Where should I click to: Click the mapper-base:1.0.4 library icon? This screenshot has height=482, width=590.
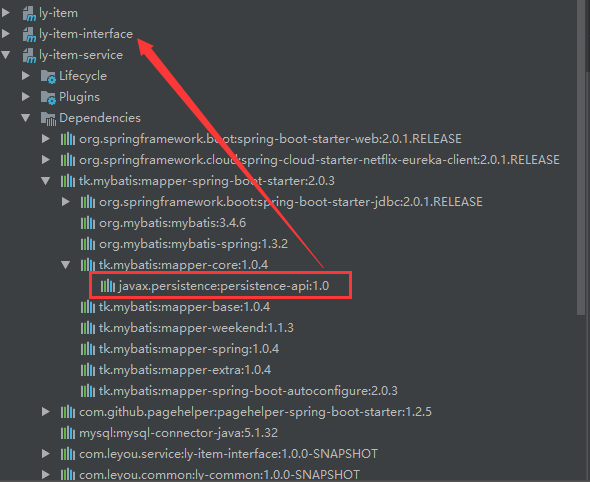click(x=88, y=307)
